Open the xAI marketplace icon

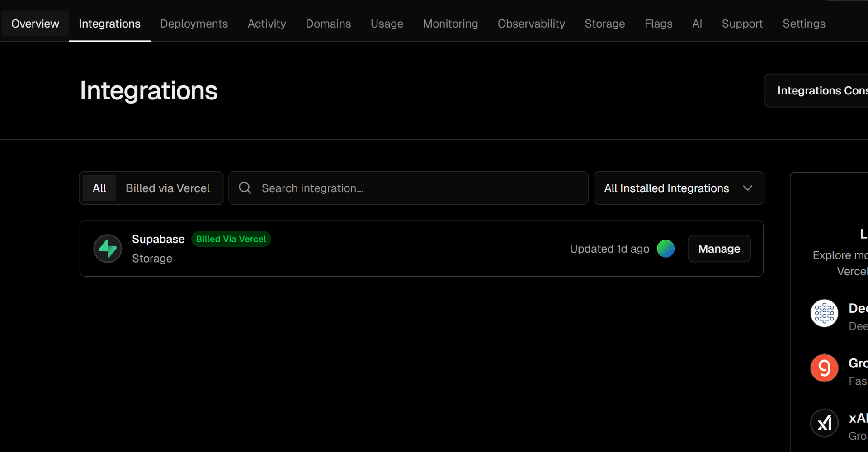click(824, 423)
